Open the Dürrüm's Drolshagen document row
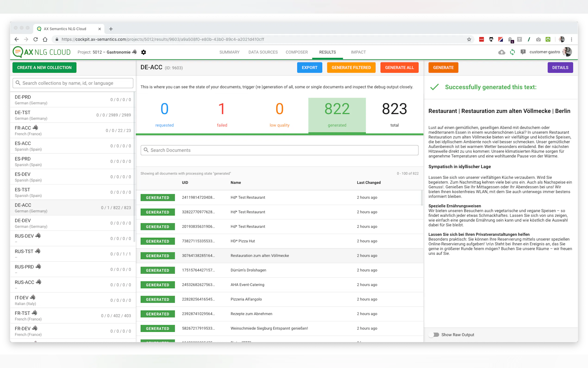Screen dimensions: 588x368 (x=248, y=270)
